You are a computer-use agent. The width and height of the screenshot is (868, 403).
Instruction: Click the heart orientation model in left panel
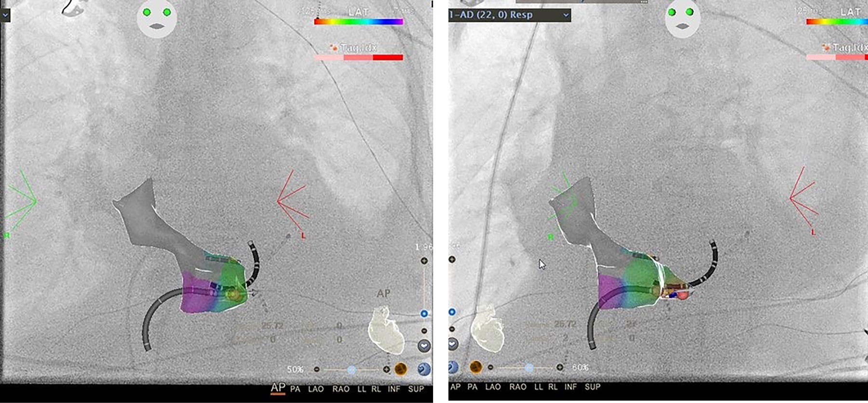pyautogui.click(x=386, y=331)
